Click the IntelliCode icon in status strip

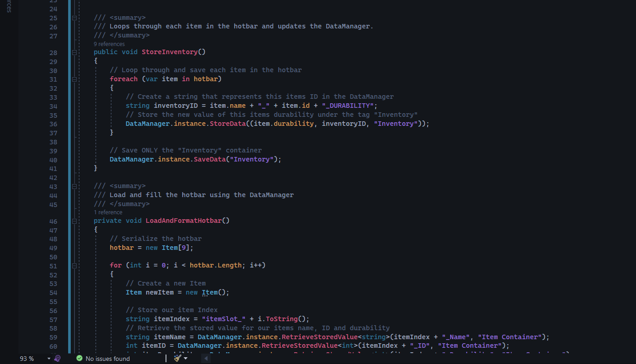click(x=57, y=359)
